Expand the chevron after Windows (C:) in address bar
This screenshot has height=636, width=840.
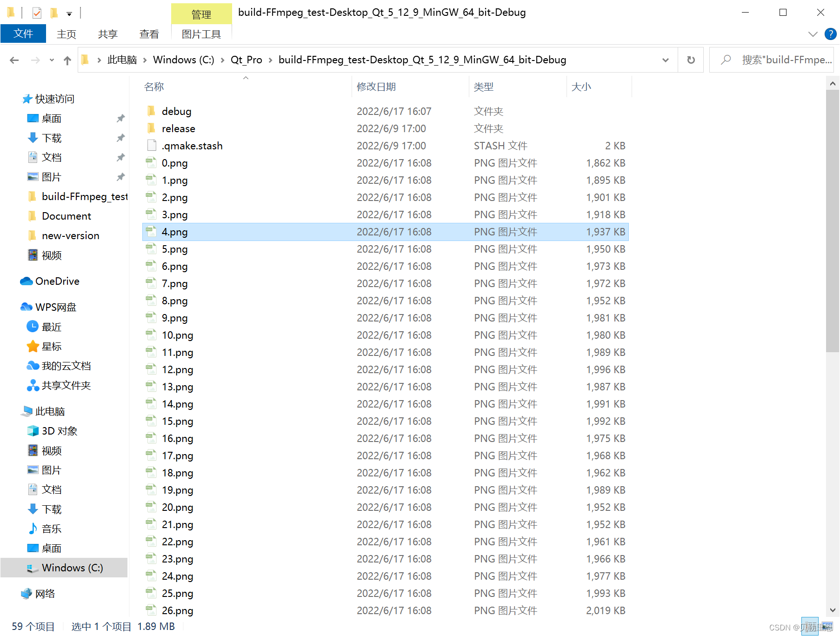click(222, 60)
